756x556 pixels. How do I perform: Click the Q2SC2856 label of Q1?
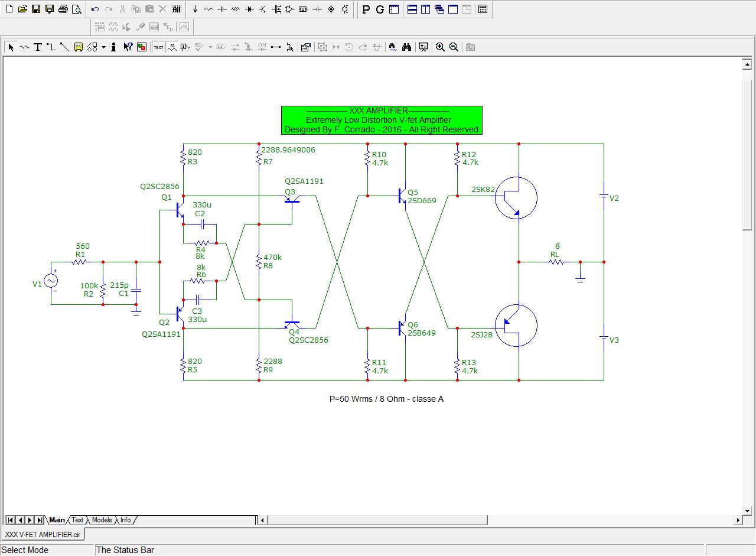click(x=159, y=187)
